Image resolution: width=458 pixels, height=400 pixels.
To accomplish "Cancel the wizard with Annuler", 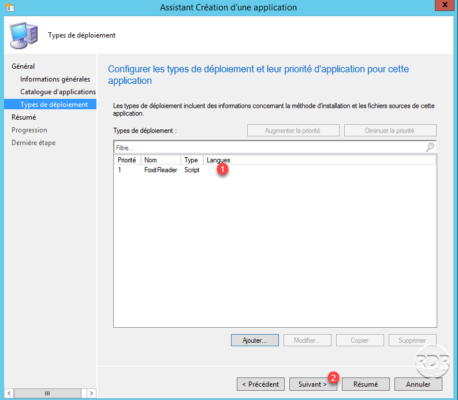I will coord(418,384).
